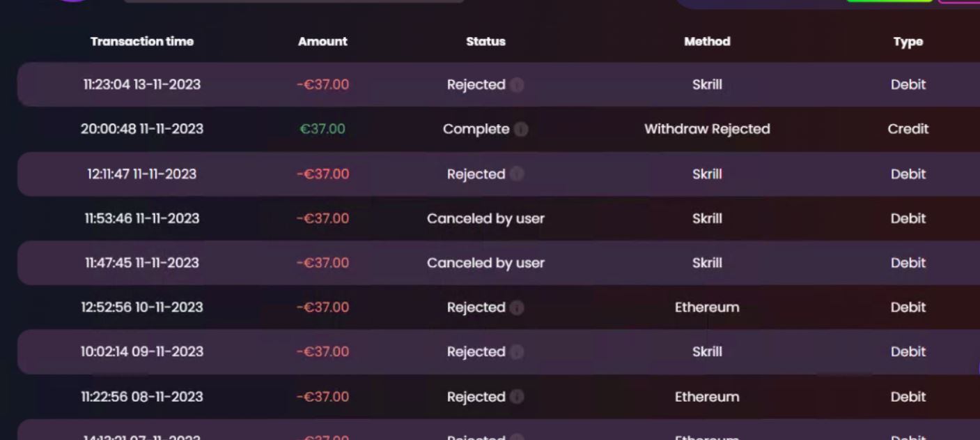Open info icon for 12:11:47 11-11-2023 Rejected
The width and height of the screenshot is (980, 440).
[517, 174]
